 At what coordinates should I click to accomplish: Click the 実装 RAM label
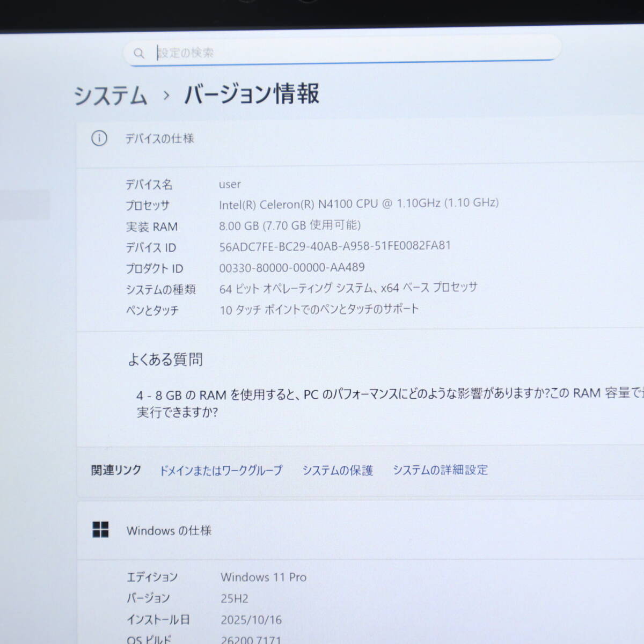coord(151,226)
